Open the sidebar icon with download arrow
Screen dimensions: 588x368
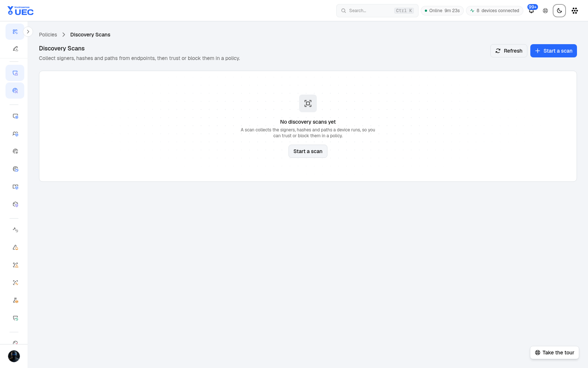tap(15, 49)
